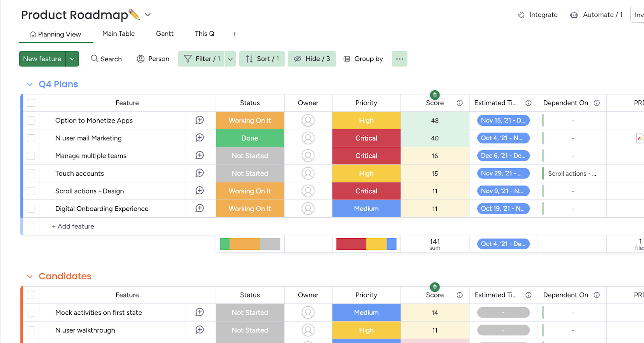The width and height of the screenshot is (644, 343).
Task: Add a new view with plus icon
Action: point(234,34)
